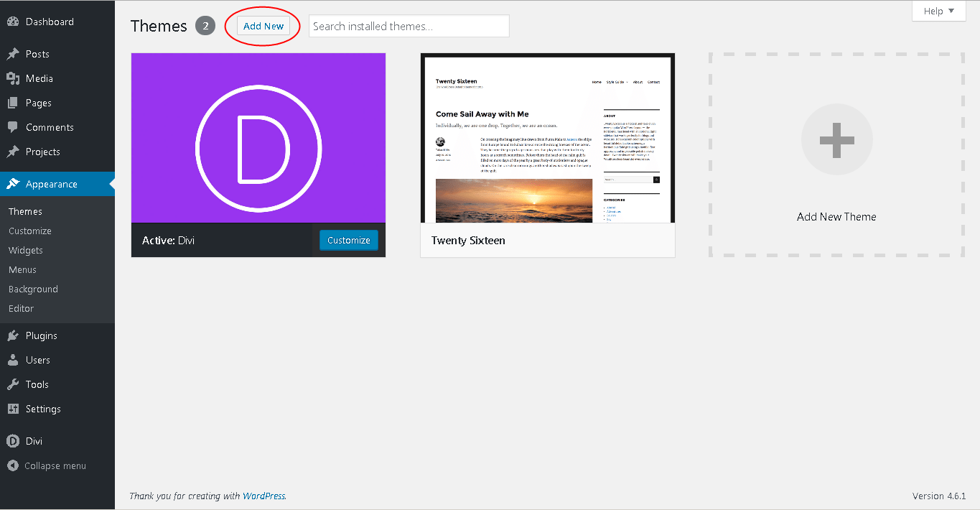Focus the Search installed themes field

click(409, 26)
